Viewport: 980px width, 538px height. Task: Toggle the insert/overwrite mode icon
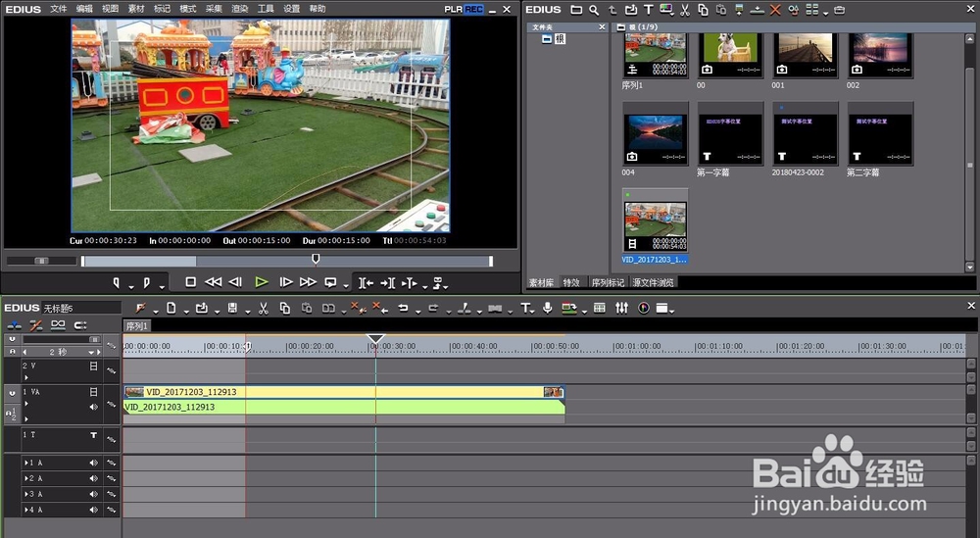tap(14, 325)
